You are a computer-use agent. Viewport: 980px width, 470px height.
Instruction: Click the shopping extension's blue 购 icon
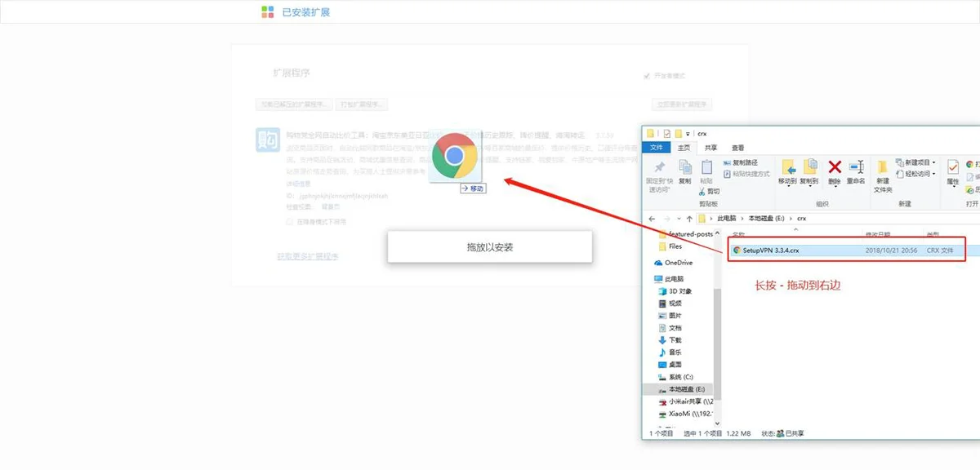[x=267, y=140]
